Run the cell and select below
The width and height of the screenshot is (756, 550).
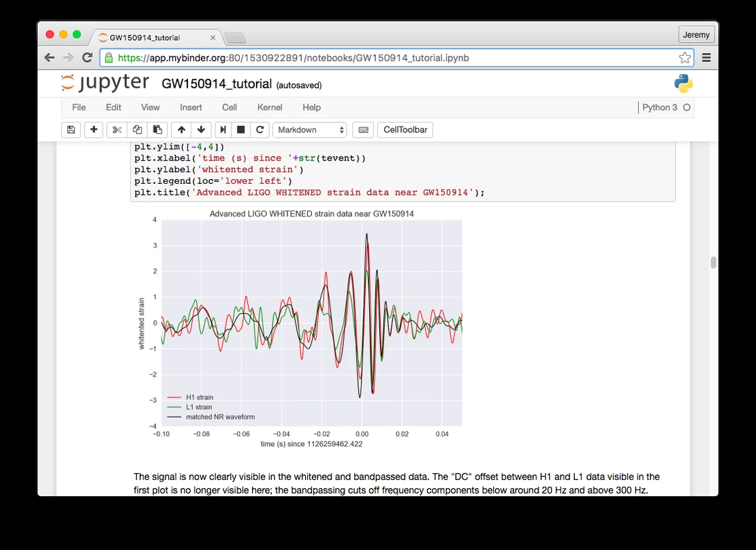(223, 129)
